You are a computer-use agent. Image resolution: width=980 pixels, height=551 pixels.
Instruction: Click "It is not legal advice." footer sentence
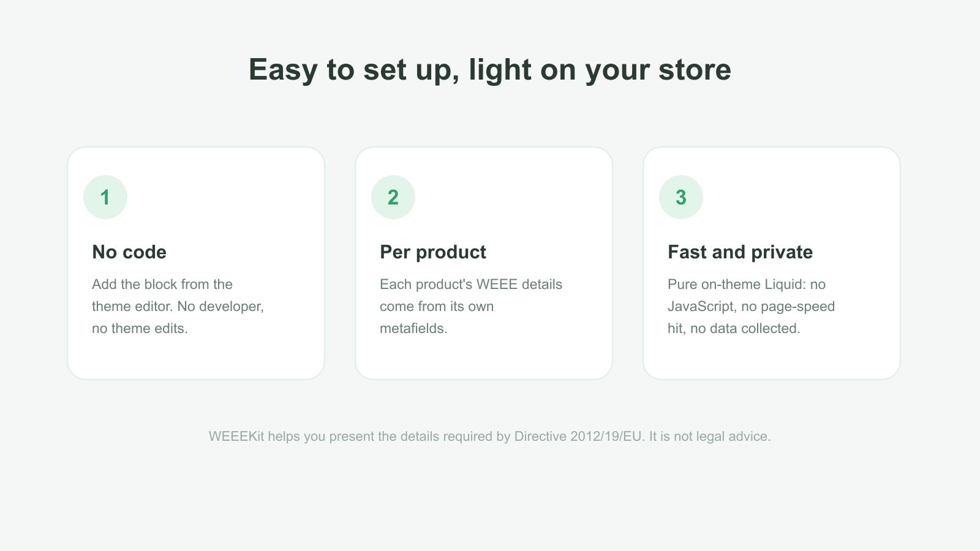click(x=710, y=437)
